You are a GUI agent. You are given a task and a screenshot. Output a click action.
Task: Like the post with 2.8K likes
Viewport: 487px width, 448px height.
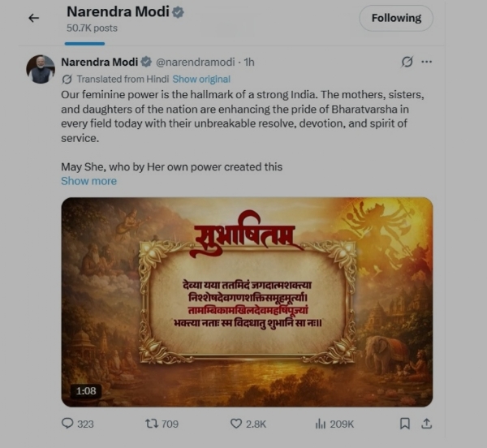point(236,423)
